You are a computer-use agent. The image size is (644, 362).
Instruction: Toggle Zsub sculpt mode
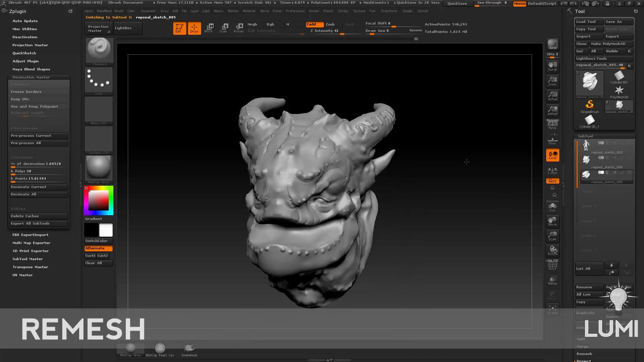point(330,24)
